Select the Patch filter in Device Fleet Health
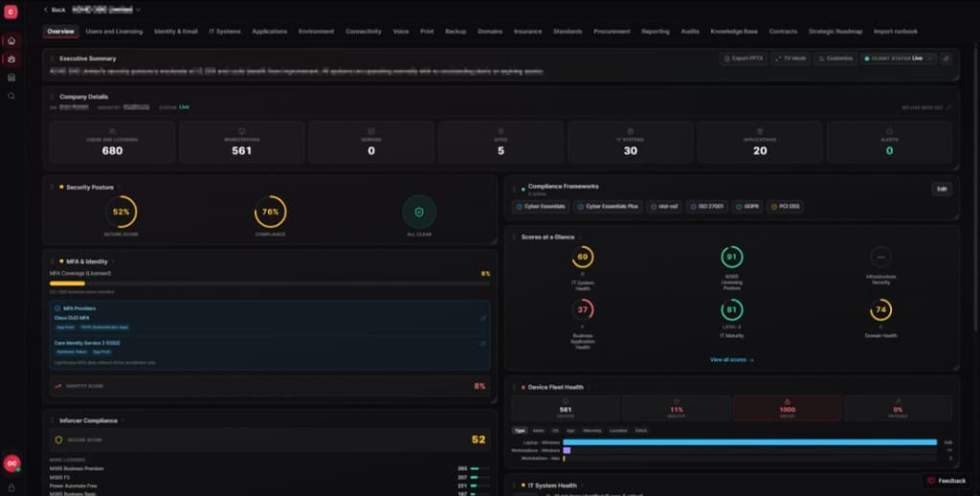This screenshot has height=496, width=980. point(641,431)
